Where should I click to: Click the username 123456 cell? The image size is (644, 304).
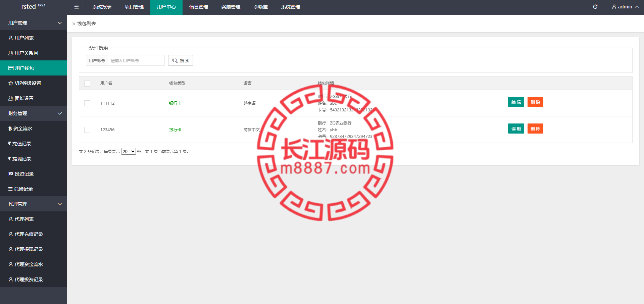coord(107,130)
